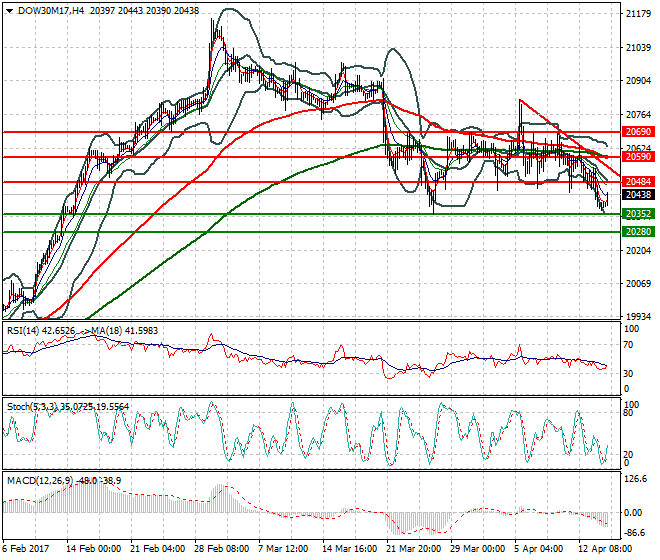
Task: Click the 20204 price scale value
Action: 638,251
